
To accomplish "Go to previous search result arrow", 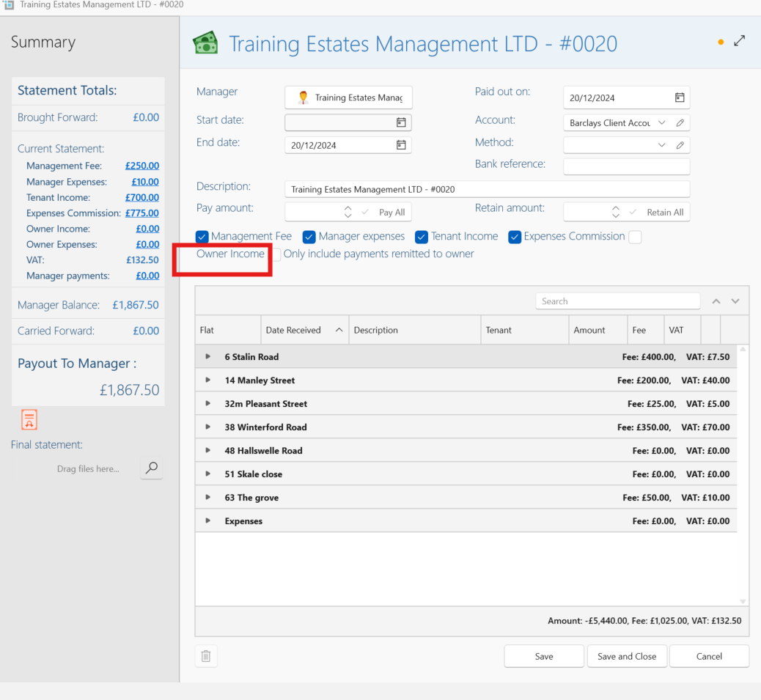I will click(716, 301).
